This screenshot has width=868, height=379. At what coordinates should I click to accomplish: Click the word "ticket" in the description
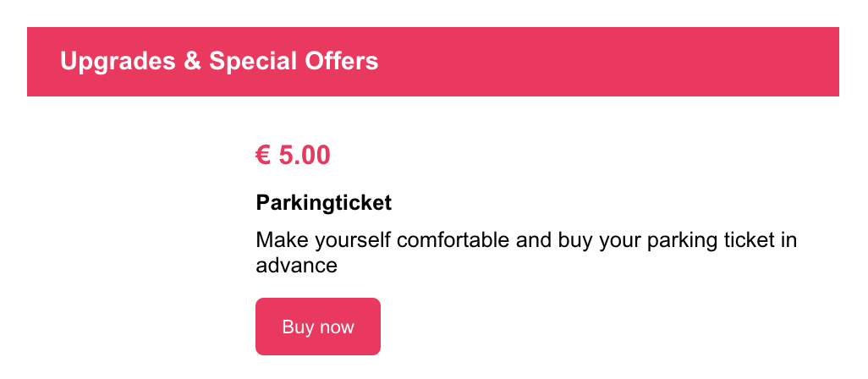747,240
